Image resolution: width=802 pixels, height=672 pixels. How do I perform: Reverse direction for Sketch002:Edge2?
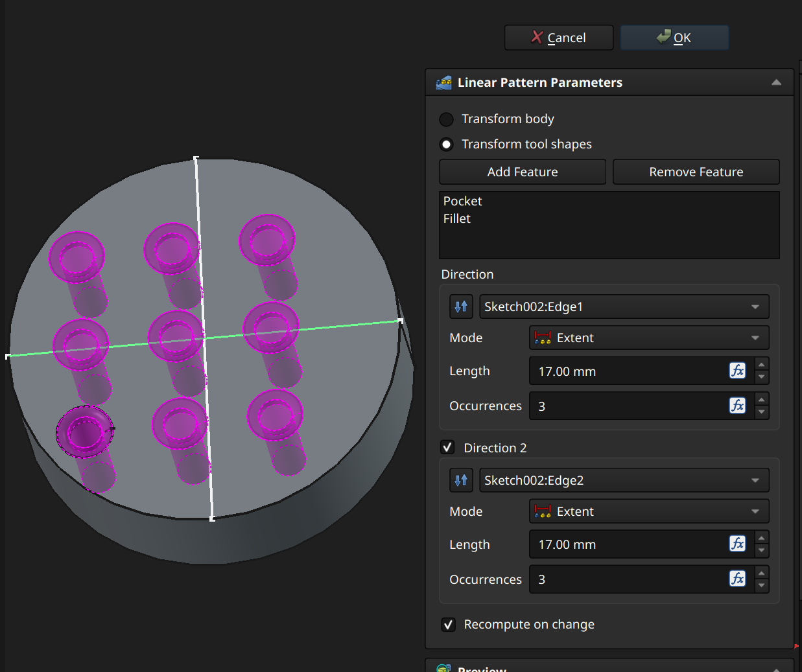pyautogui.click(x=461, y=480)
